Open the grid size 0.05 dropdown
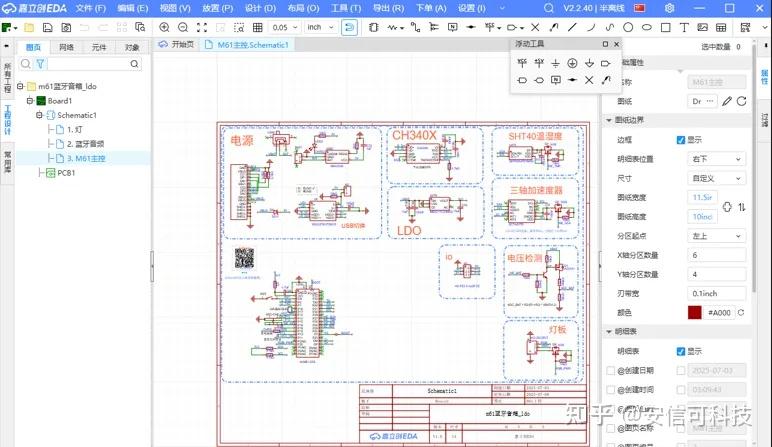Image resolution: width=772 pixels, height=447 pixels. [285, 28]
